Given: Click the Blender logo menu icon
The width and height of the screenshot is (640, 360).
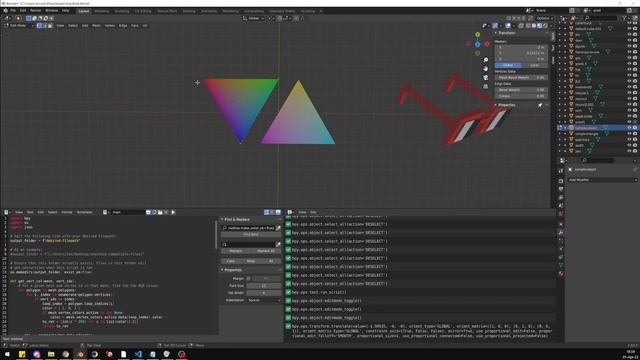Looking at the screenshot, I should [x=5, y=11].
